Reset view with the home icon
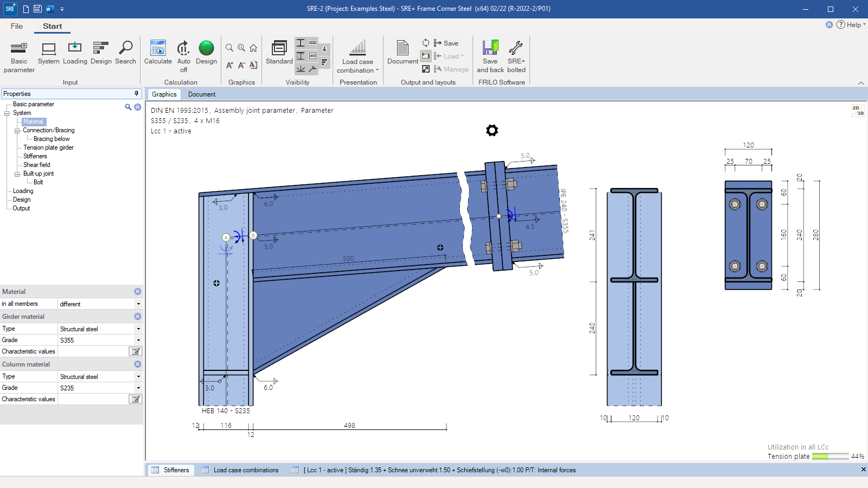 click(253, 48)
